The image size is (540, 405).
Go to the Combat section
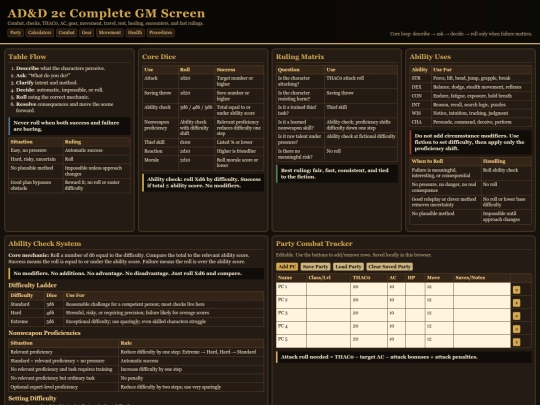pyautogui.click(x=66, y=33)
